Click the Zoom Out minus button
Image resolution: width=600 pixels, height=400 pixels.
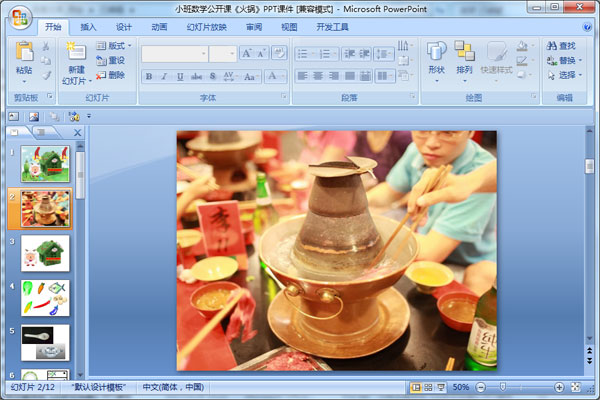tap(481, 387)
